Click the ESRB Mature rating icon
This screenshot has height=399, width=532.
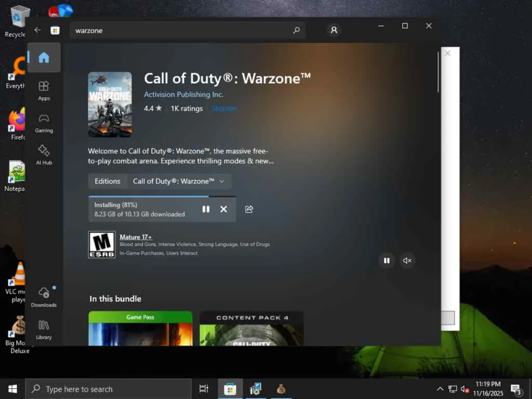[102, 245]
